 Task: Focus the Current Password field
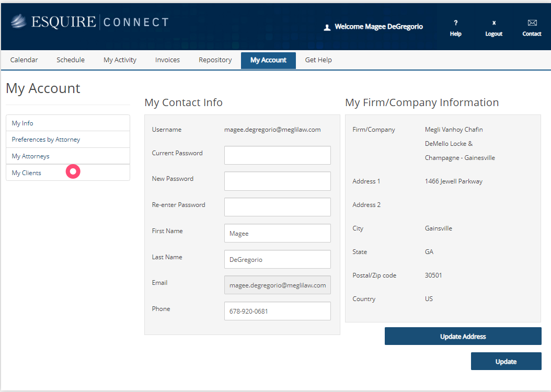(277, 155)
